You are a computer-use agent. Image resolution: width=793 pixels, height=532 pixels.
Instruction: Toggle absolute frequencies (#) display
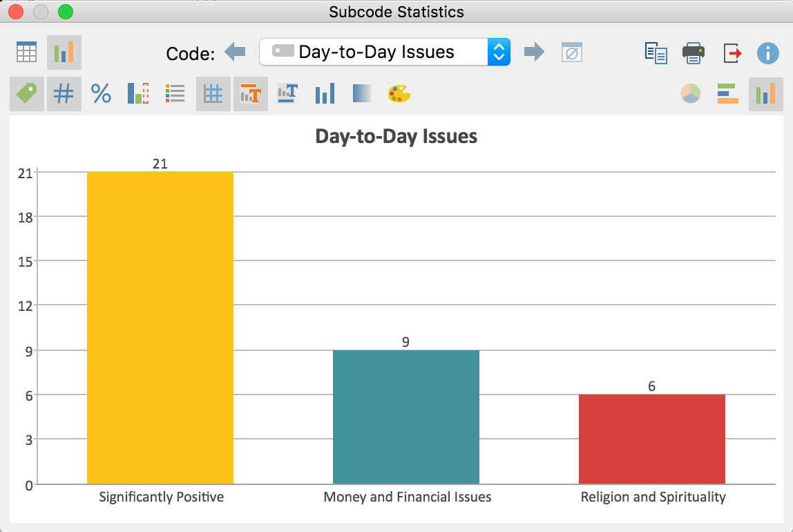[64, 94]
